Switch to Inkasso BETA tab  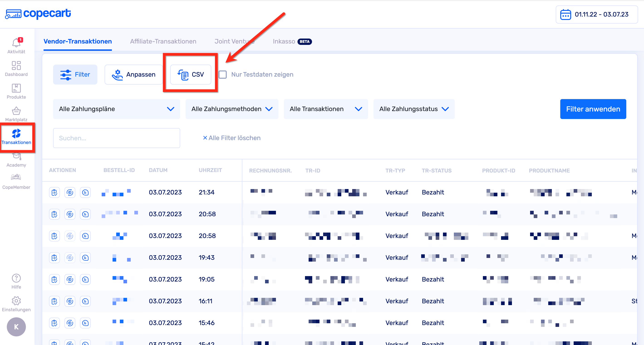(x=292, y=41)
